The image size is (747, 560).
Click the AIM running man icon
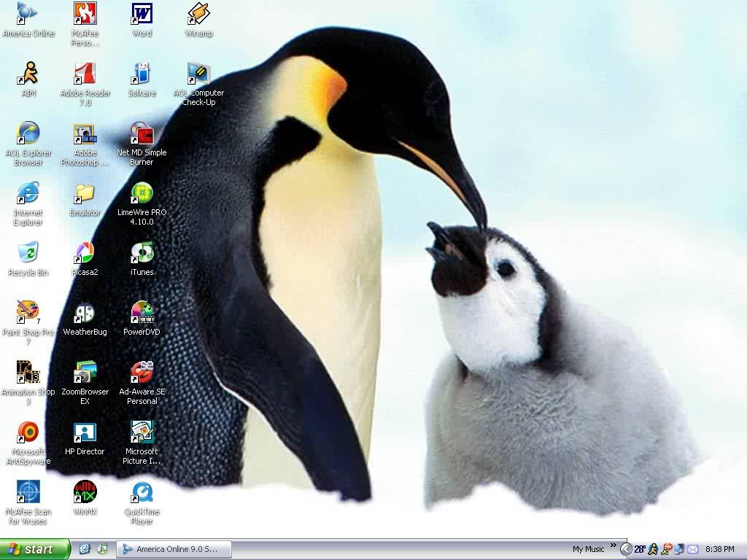[x=28, y=74]
